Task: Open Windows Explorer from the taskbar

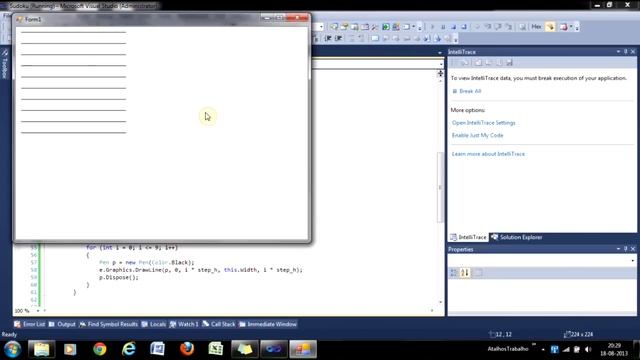Action: click(x=41, y=349)
